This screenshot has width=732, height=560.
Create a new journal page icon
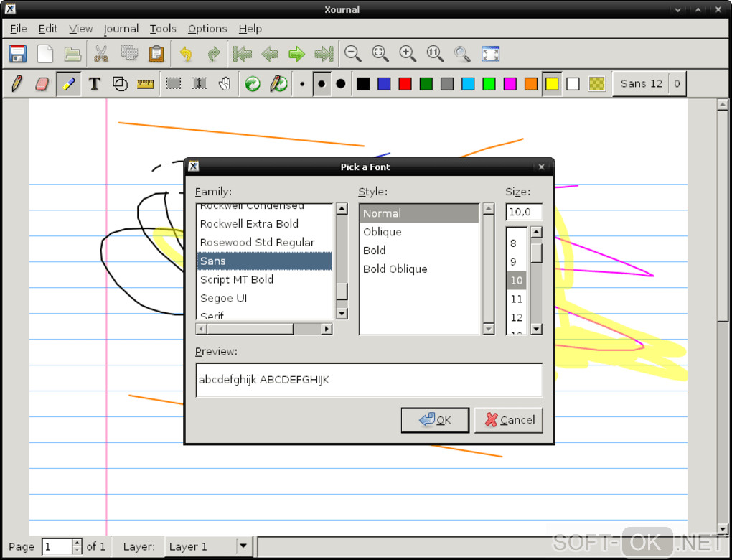[45, 54]
